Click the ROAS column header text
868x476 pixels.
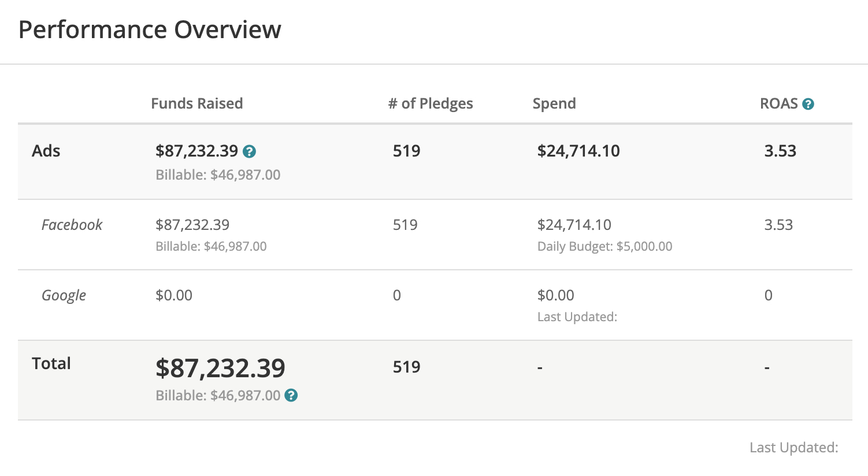point(778,103)
